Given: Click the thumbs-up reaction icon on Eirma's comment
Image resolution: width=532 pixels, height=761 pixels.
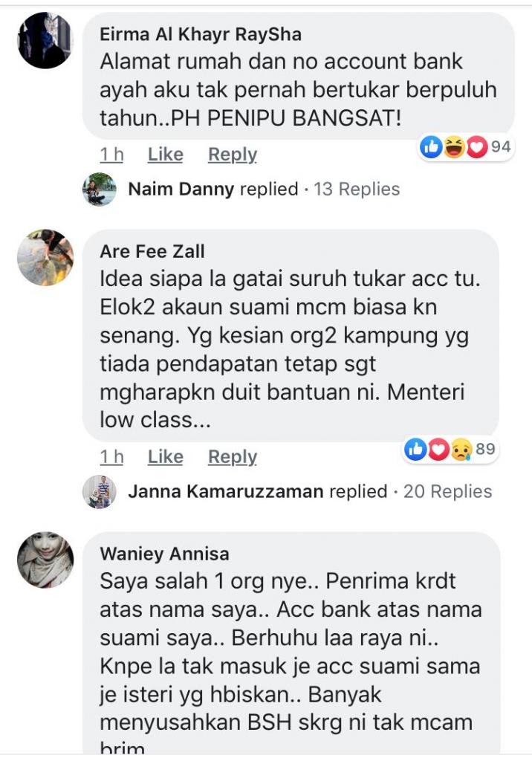Looking at the screenshot, I should pos(431,146).
